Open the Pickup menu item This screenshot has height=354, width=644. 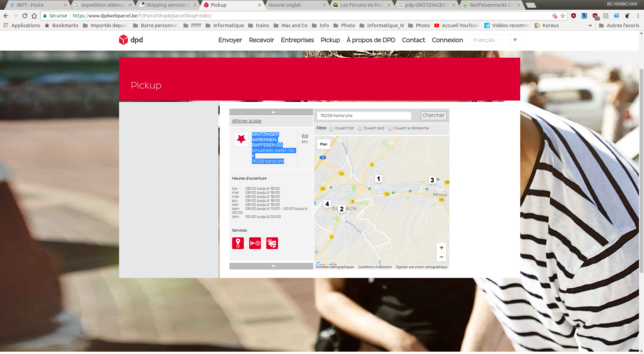330,40
